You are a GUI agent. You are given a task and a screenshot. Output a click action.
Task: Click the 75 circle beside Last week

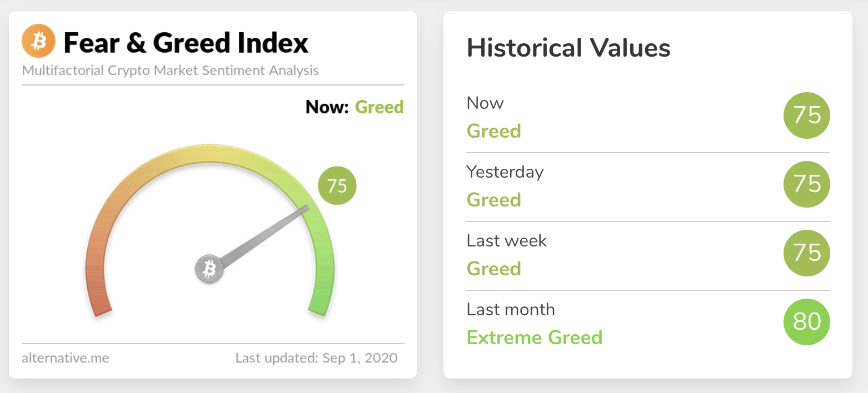(806, 253)
